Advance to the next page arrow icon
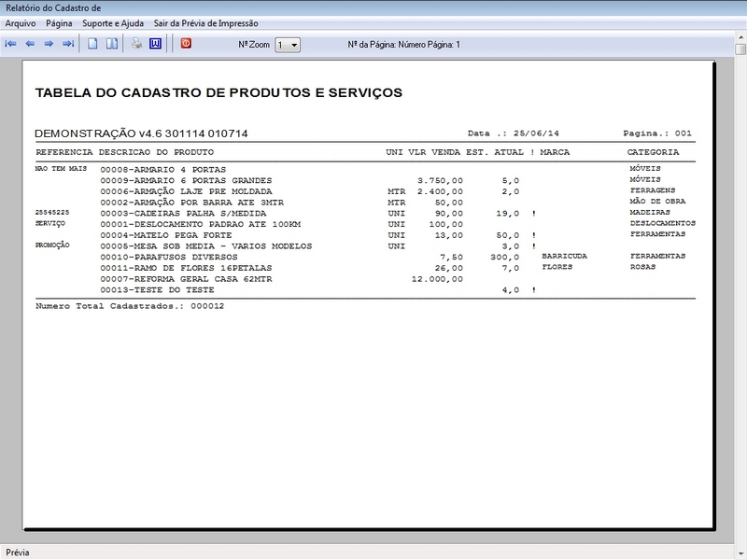Viewport: 747px width, 560px height. click(49, 41)
